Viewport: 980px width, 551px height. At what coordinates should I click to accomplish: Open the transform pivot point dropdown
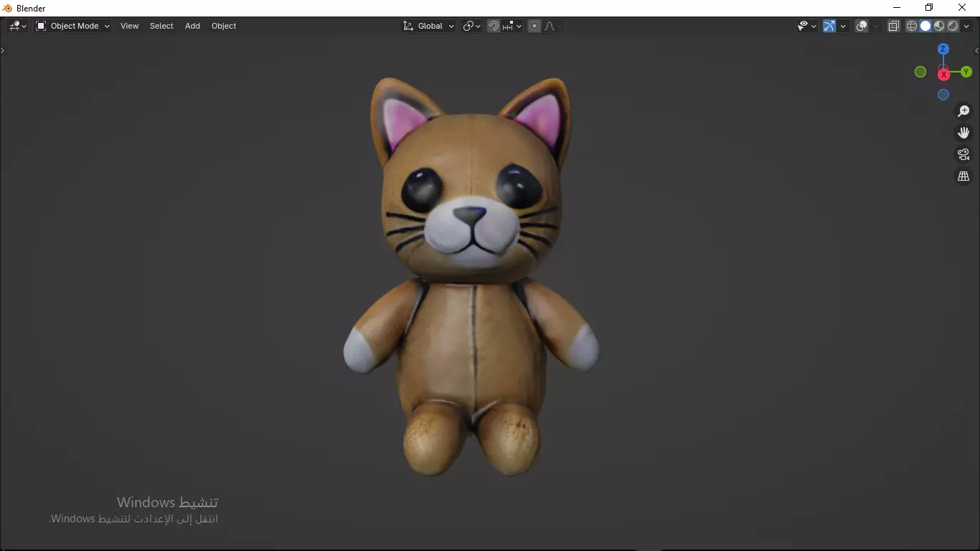coord(471,26)
